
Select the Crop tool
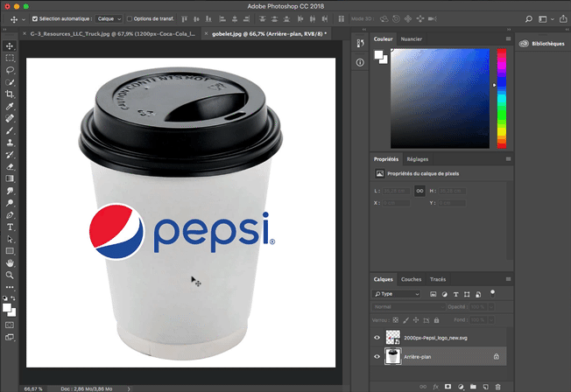point(10,94)
